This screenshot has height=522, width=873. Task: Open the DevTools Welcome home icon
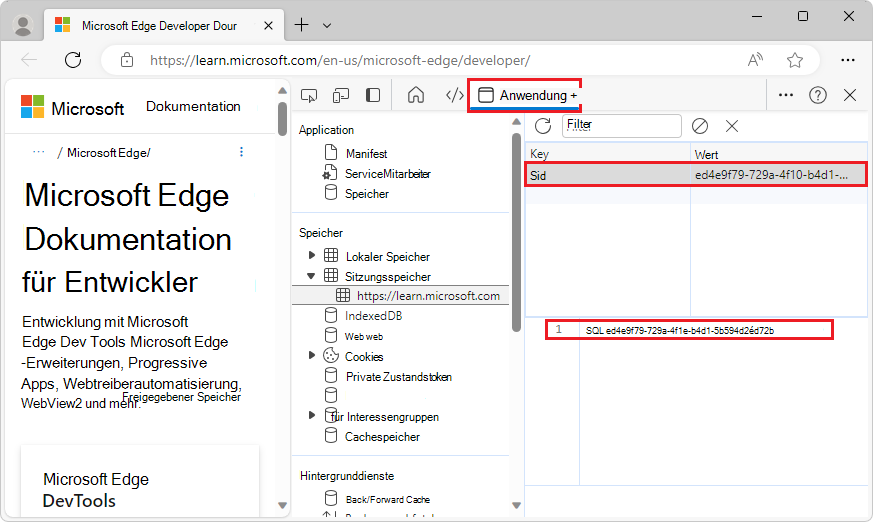(x=415, y=95)
